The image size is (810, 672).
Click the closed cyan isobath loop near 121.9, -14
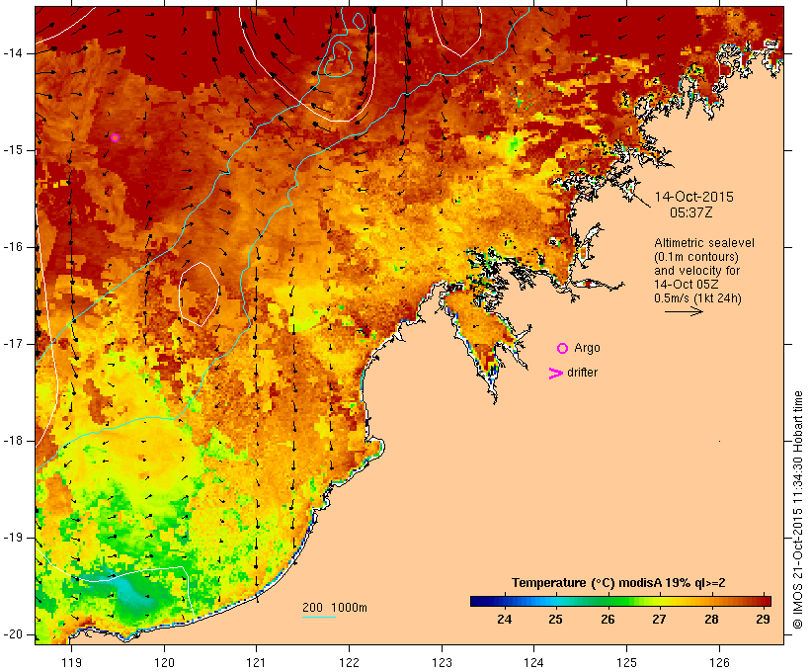(337, 59)
